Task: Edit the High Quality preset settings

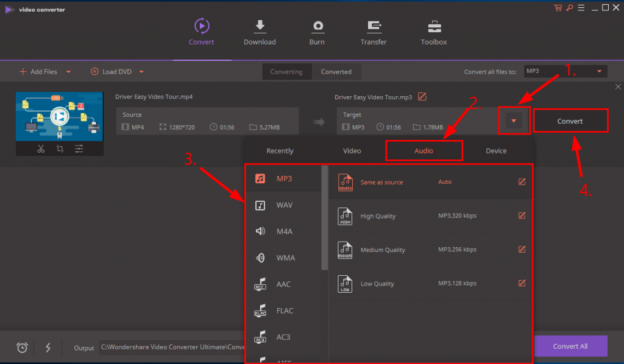Action: [x=522, y=215]
